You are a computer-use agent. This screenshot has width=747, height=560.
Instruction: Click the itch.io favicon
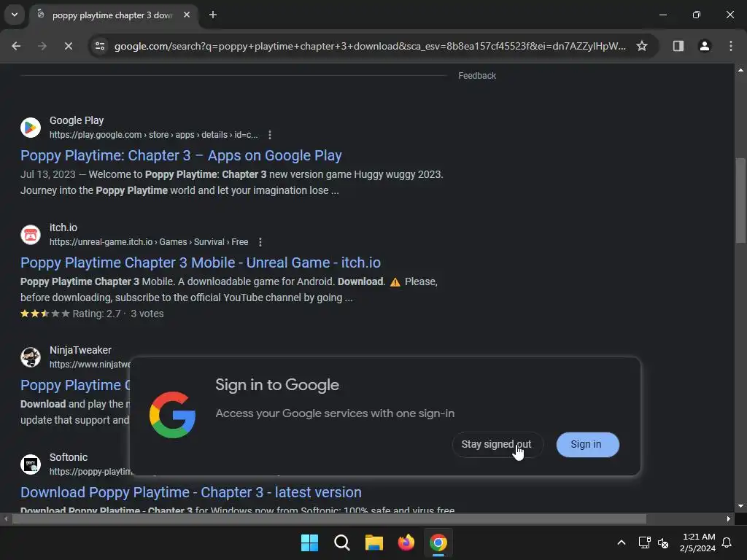click(x=31, y=235)
